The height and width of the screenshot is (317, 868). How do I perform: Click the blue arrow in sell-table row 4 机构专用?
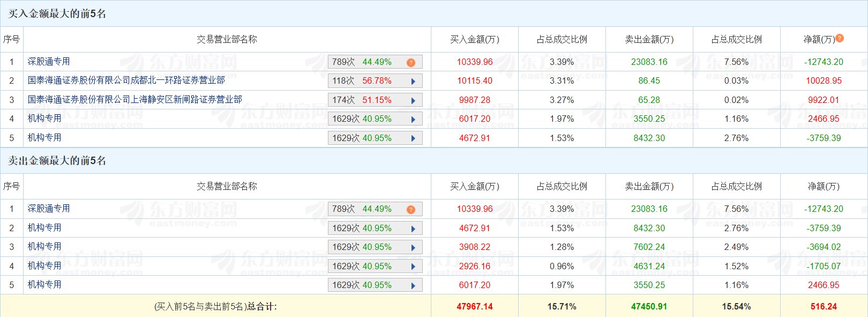coord(413,267)
